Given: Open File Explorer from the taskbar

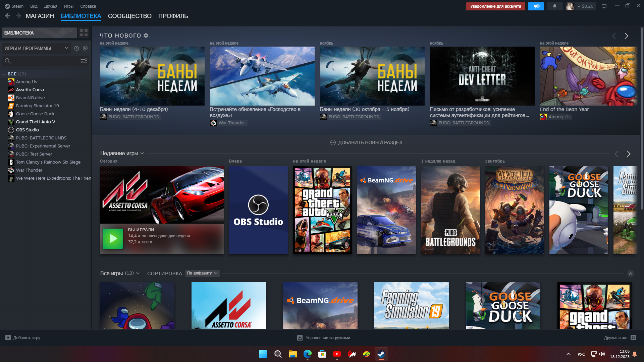Looking at the screenshot, I should [x=292, y=354].
